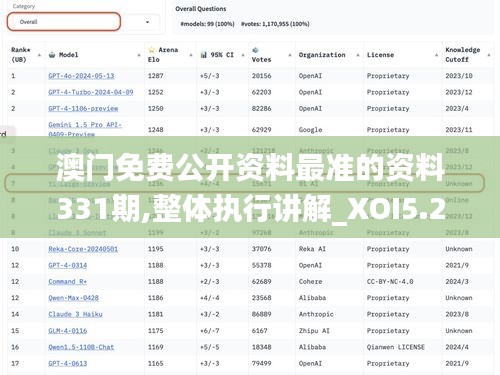Open the Qwen-Max-0428 model link
The height and width of the screenshot is (375, 500).
pyautogui.click(x=73, y=298)
